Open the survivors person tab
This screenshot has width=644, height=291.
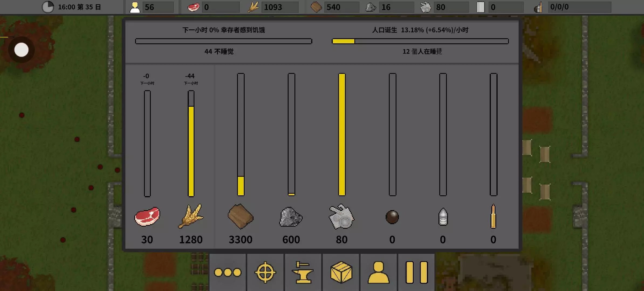point(378,272)
